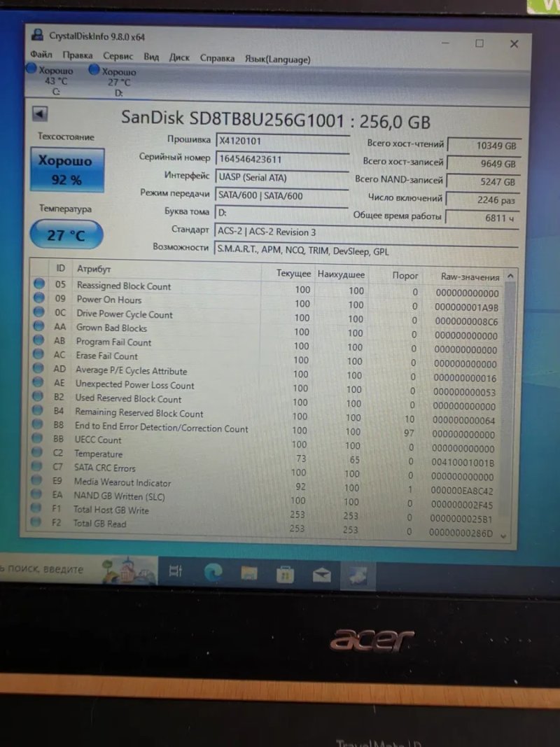The image size is (560, 747).
Task: Click status icon for Temperature attribute
Action: pos(36,452)
